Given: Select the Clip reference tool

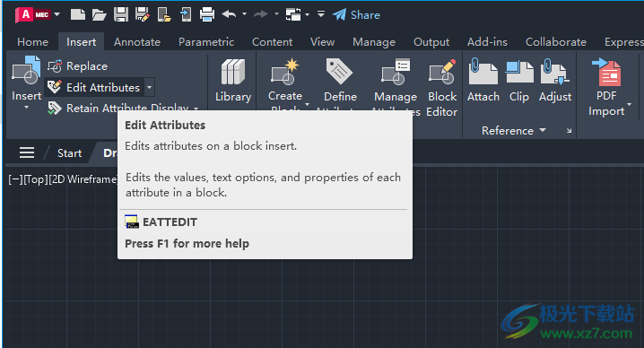Looking at the screenshot, I should 519,80.
